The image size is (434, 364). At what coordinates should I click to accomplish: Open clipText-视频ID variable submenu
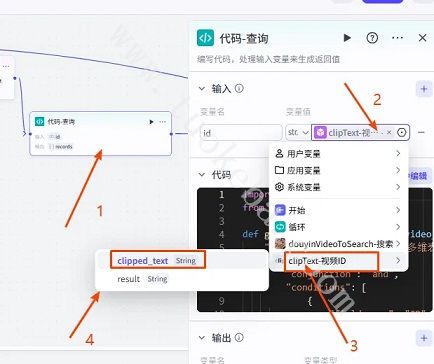pos(337,261)
